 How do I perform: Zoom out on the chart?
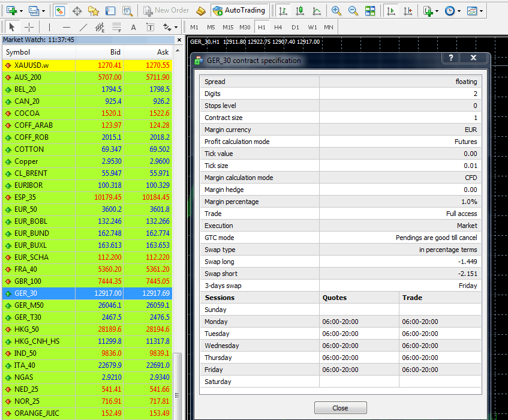pos(353,11)
